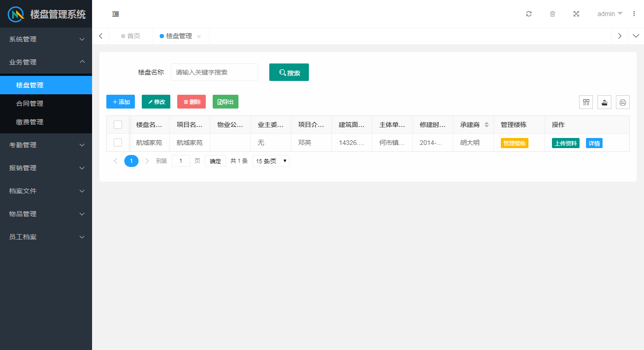Expand the admin user dropdown

[x=609, y=14]
